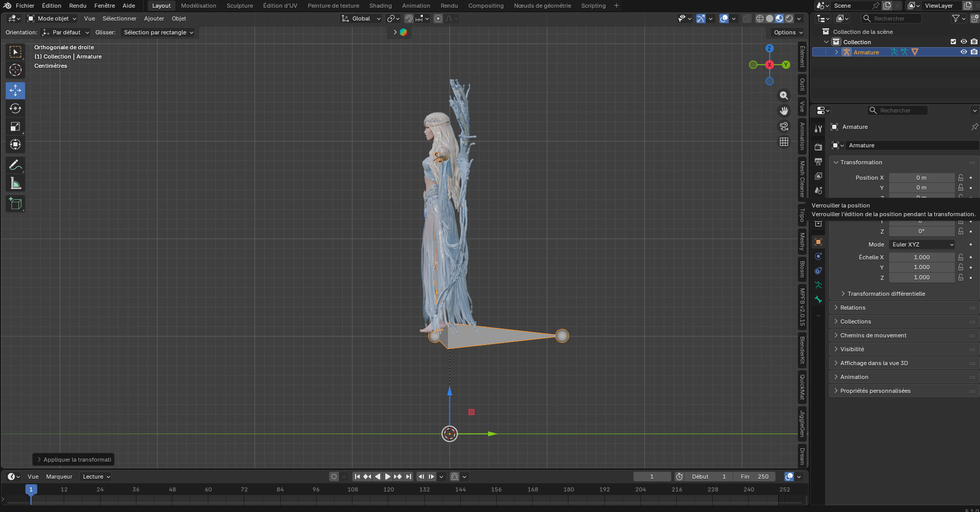Select the Annotate tool
The height and width of the screenshot is (512, 980).
15,165
